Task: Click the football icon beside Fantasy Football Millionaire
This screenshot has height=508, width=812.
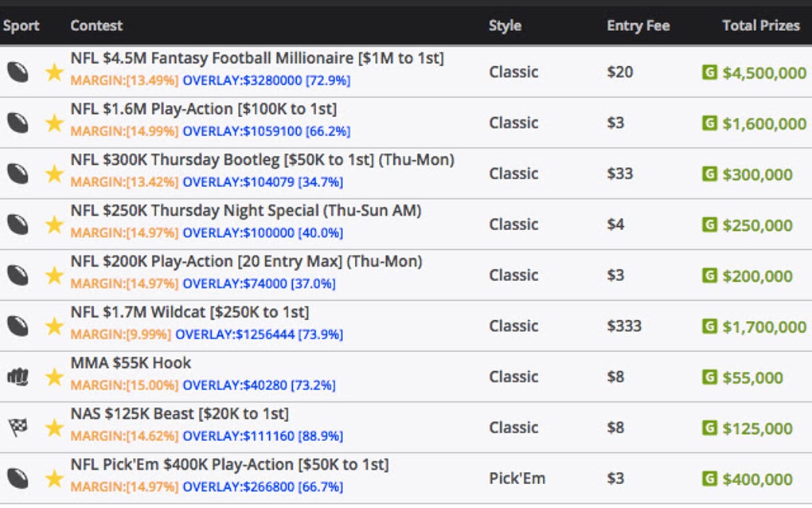Action: [19, 72]
